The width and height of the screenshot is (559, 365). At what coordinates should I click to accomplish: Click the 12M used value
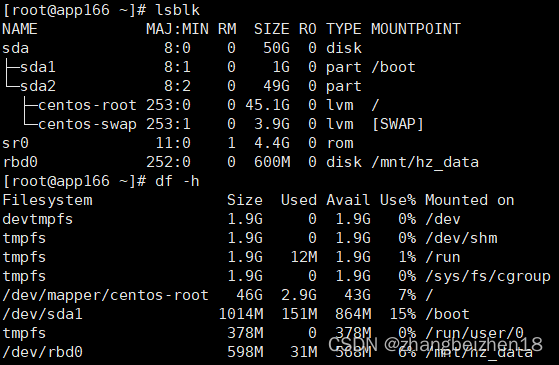[x=304, y=257]
